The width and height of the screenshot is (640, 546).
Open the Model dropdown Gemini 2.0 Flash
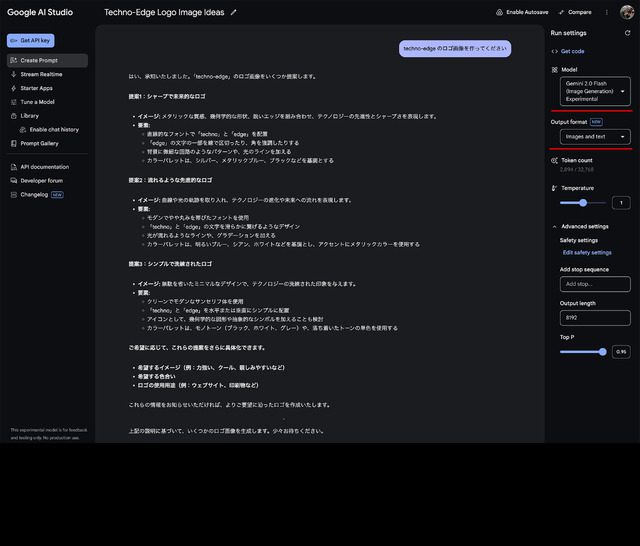click(595, 91)
